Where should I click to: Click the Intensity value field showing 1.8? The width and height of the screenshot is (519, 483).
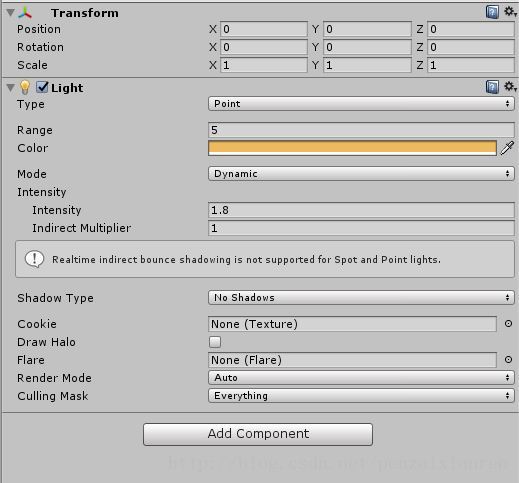[x=361, y=210]
